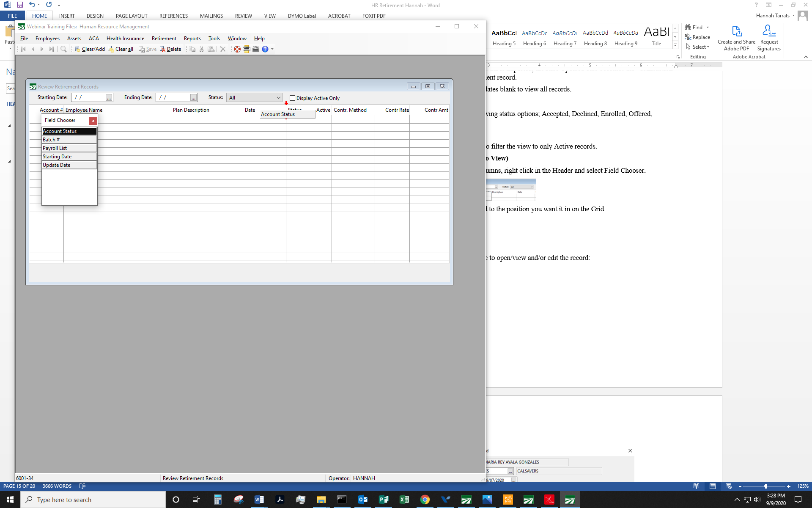Click the clapperboard video icon in toolbar
The height and width of the screenshot is (508, 812).
coord(256,49)
